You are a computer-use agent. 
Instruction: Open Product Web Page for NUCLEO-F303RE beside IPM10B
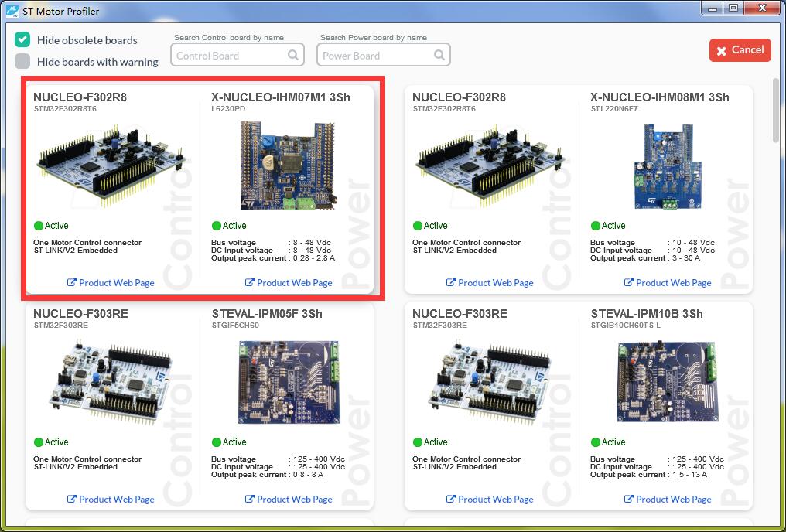(x=490, y=499)
